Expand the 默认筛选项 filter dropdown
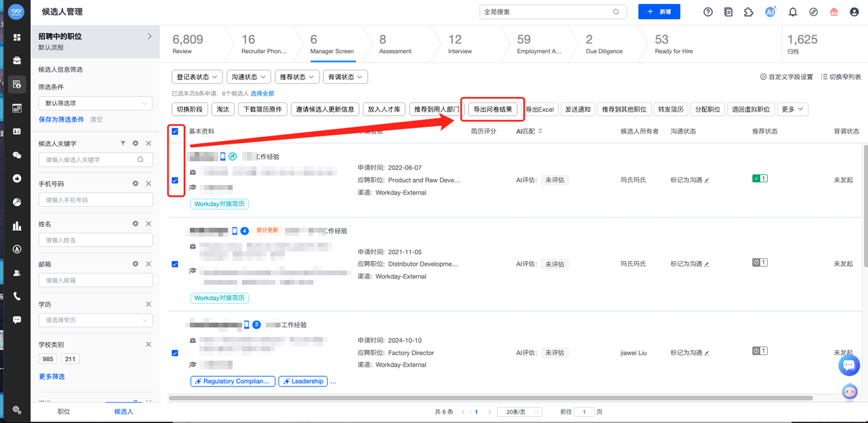Image resolution: width=868 pixels, height=423 pixels. pos(96,103)
